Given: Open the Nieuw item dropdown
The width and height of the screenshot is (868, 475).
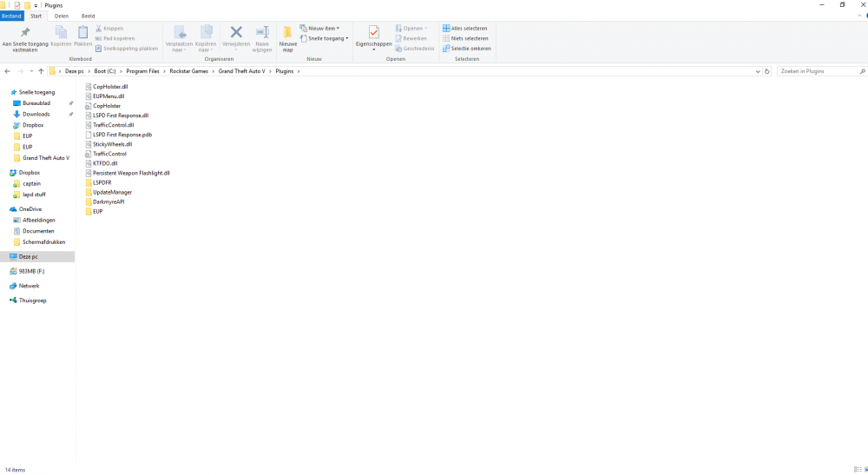Looking at the screenshot, I should [320, 29].
